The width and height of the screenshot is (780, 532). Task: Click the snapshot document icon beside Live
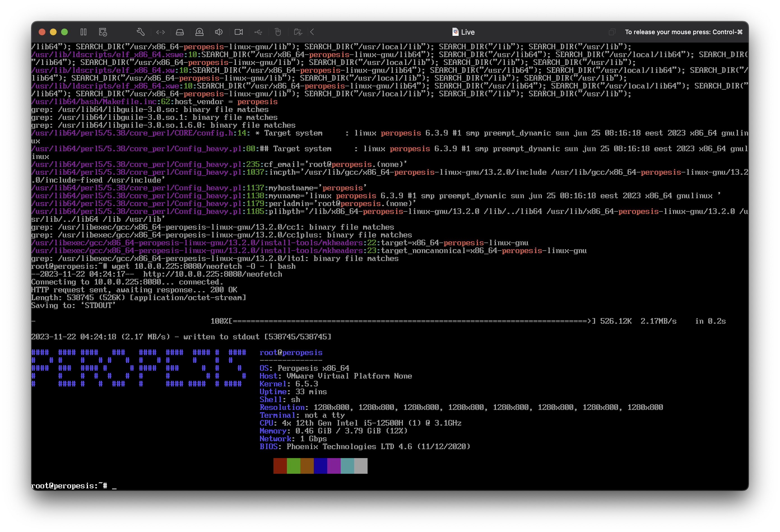[x=455, y=32]
